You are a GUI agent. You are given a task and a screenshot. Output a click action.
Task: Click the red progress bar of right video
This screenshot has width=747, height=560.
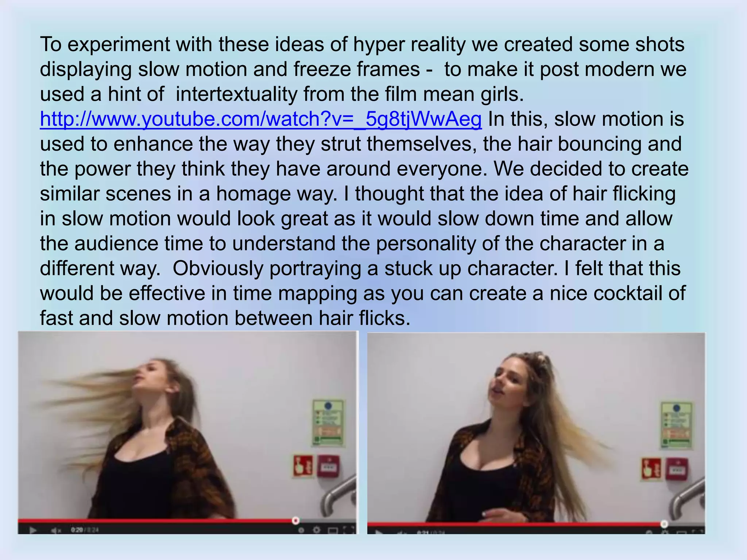pos(515,524)
